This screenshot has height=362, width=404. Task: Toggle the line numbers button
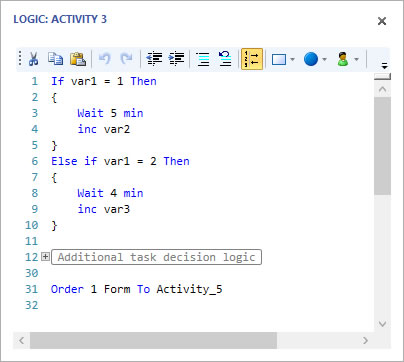pyautogui.click(x=252, y=59)
